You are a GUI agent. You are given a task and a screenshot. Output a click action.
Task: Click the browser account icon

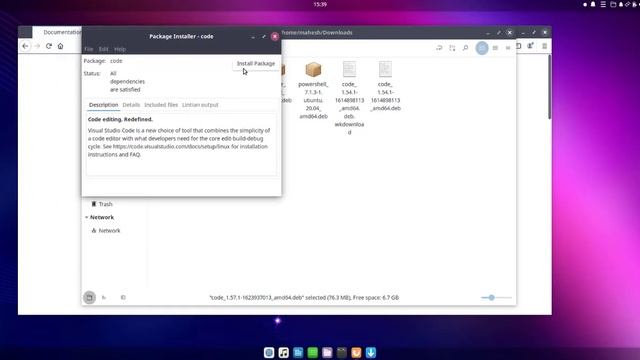(530, 46)
